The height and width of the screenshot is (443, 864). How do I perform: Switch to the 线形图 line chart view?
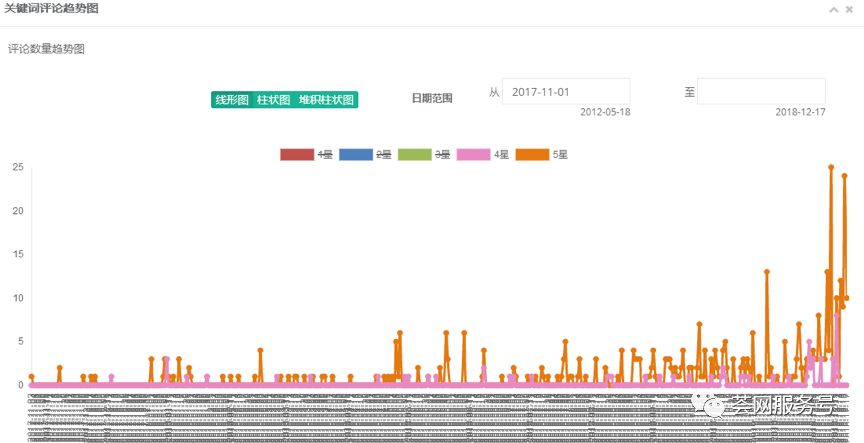click(x=232, y=100)
